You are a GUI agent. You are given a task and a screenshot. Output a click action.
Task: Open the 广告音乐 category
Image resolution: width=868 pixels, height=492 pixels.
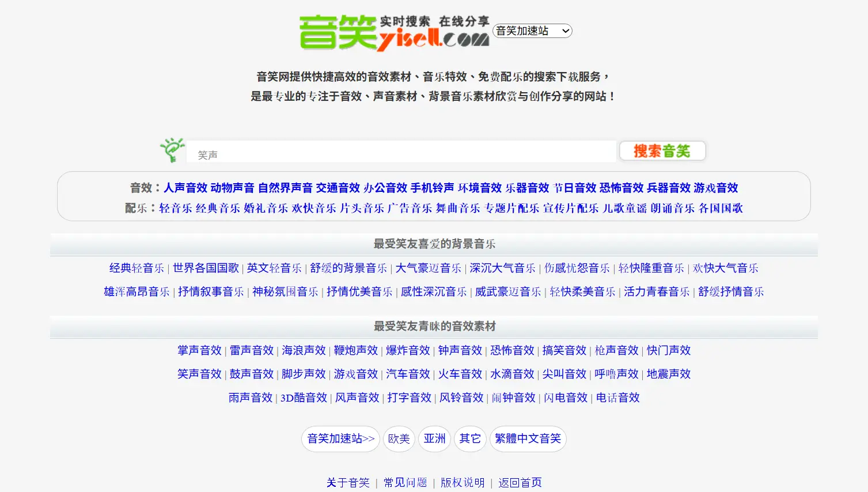(x=410, y=208)
